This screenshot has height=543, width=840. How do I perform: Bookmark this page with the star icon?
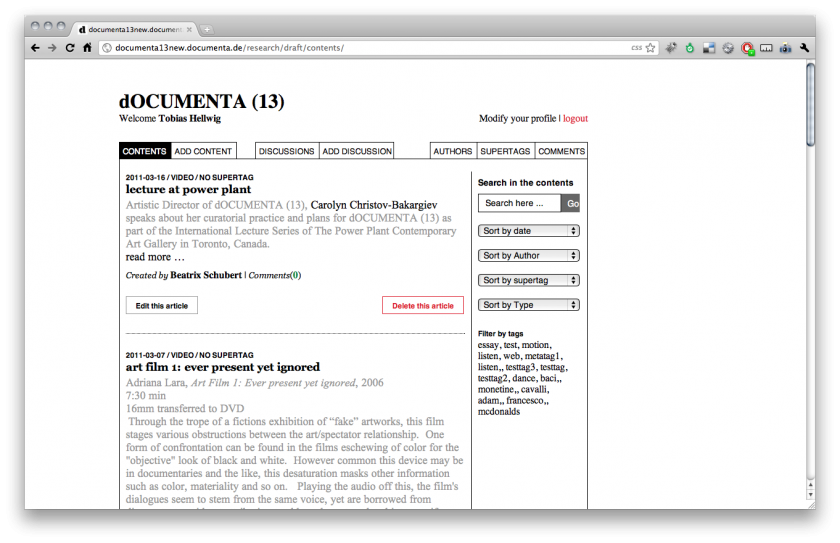tap(650, 48)
